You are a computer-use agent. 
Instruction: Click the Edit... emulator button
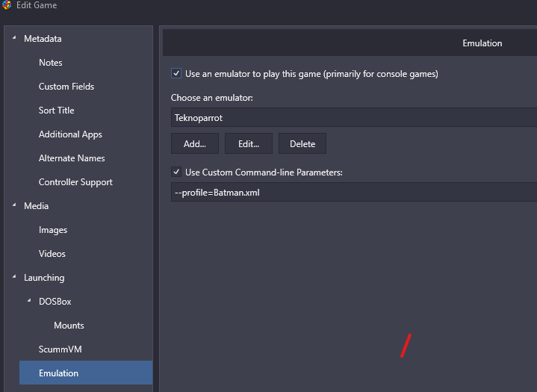click(x=249, y=144)
